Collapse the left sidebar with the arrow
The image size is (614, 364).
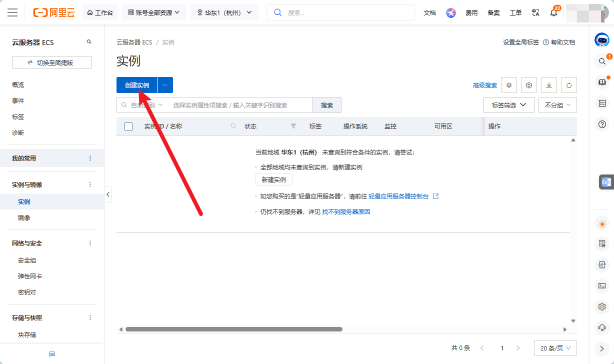pyautogui.click(x=108, y=194)
